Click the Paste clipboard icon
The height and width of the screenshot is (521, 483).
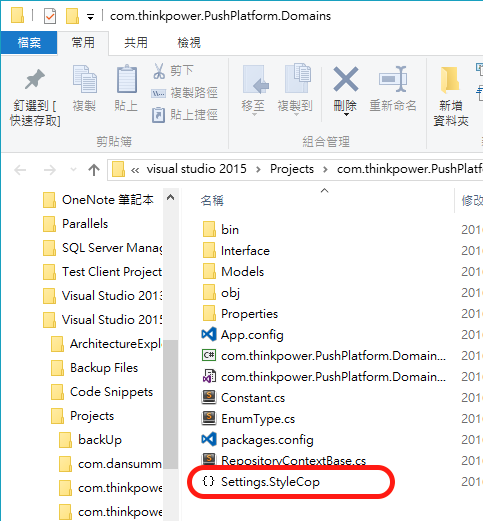pyautogui.click(x=127, y=79)
